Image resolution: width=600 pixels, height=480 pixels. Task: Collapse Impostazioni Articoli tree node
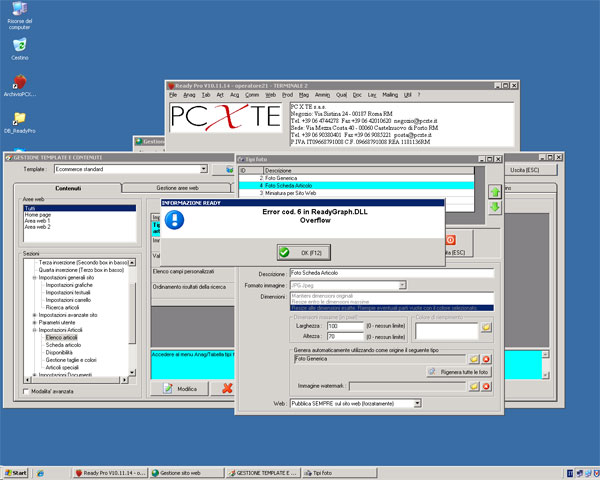click(x=34, y=330)
